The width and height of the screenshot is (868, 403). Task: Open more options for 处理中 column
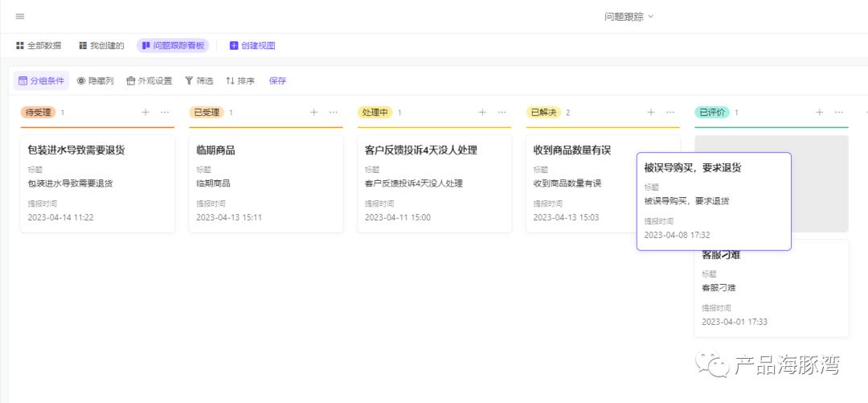[x=502, y=112]
